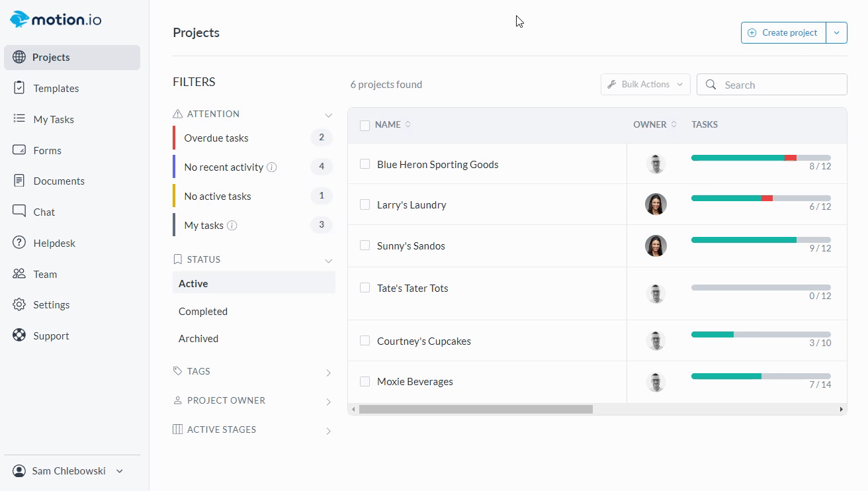This screenshot has width=868, height=491.
Task: Open the Moxie Beverages project
Action: click(415, 382)
